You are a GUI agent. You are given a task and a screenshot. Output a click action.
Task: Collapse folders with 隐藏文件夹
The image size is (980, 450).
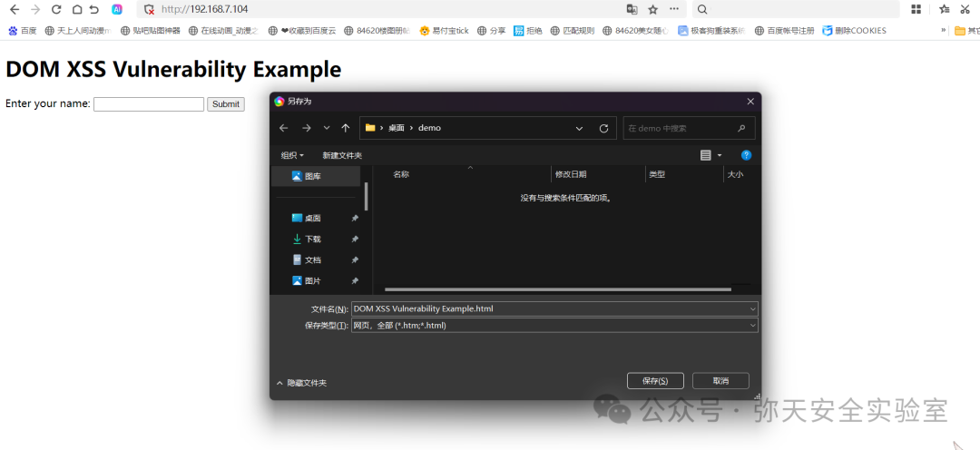click(301, 383)
